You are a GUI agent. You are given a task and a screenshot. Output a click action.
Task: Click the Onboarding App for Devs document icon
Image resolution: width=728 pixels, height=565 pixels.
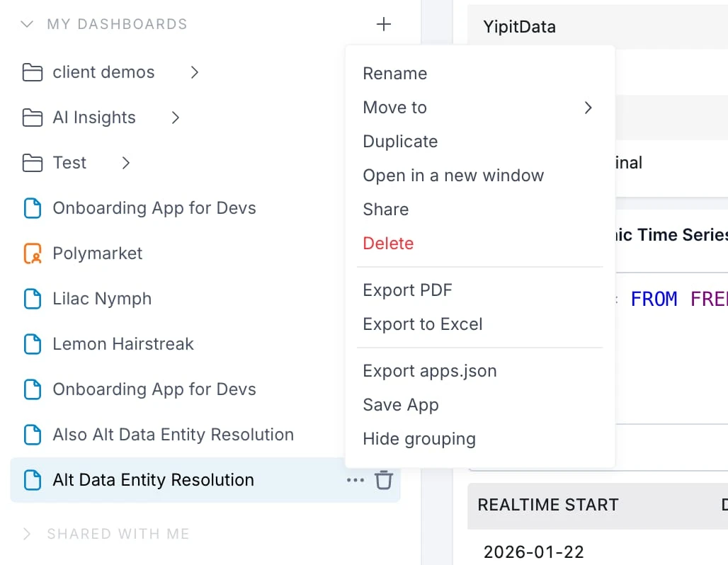pyautogui.click(x=33, y=207)
